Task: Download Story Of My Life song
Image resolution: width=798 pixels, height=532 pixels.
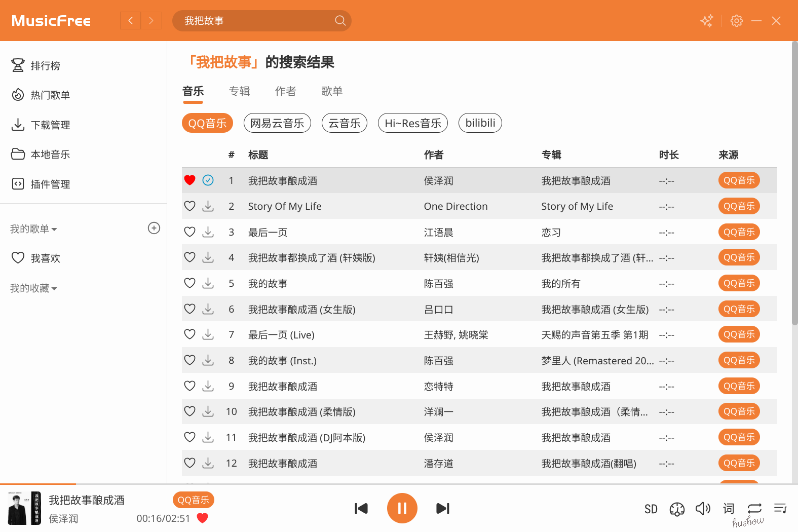Action: pyautogui.click(x=208, y=206)
